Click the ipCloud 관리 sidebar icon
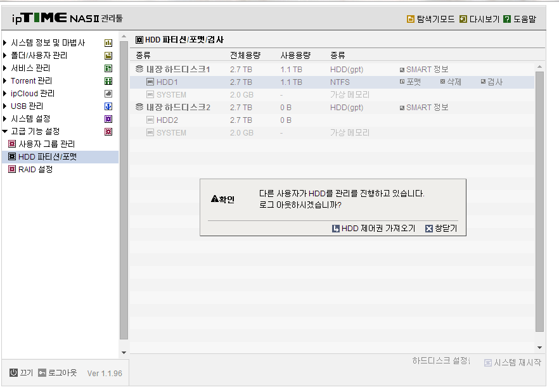Screen dimensions: 559x392 click(108, 94)
